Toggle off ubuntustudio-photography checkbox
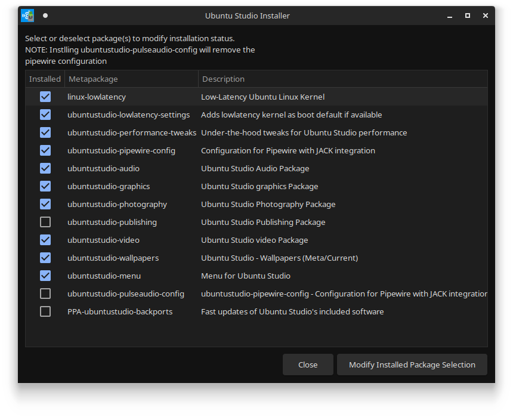 [x=45, y=204]
